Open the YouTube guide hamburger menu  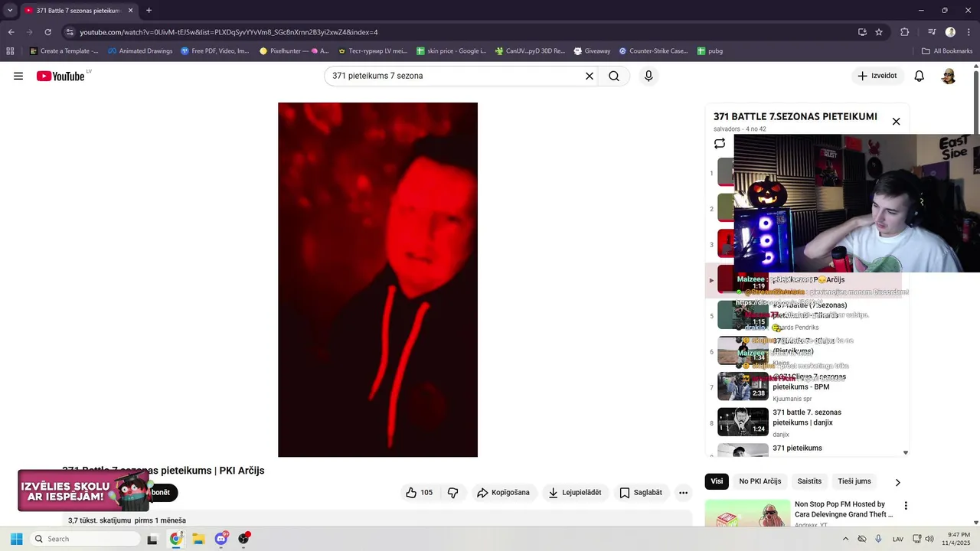click(x=18, y=76)
